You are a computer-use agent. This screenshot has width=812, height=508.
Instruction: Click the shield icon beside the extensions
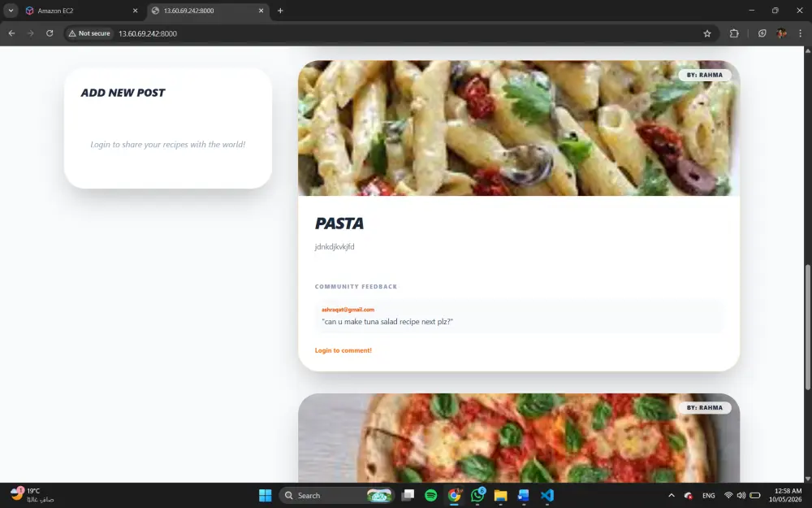(x=762, y=33)
